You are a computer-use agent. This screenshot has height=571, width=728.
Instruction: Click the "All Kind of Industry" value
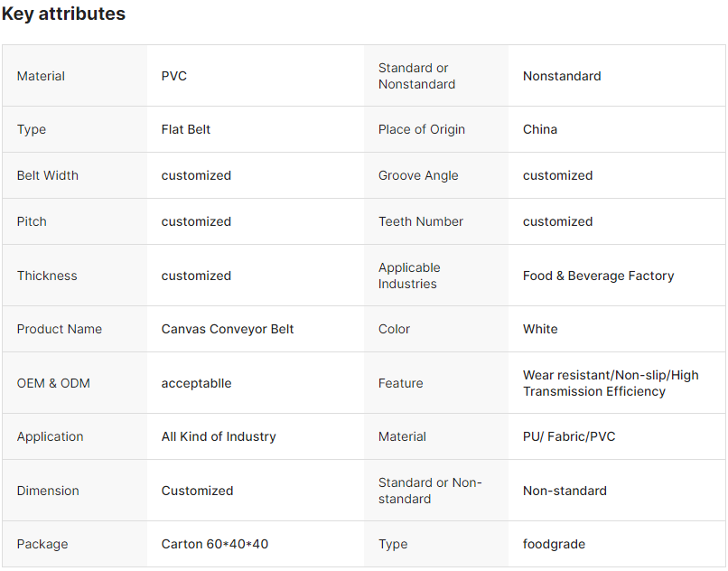click(x=219, y=436)
